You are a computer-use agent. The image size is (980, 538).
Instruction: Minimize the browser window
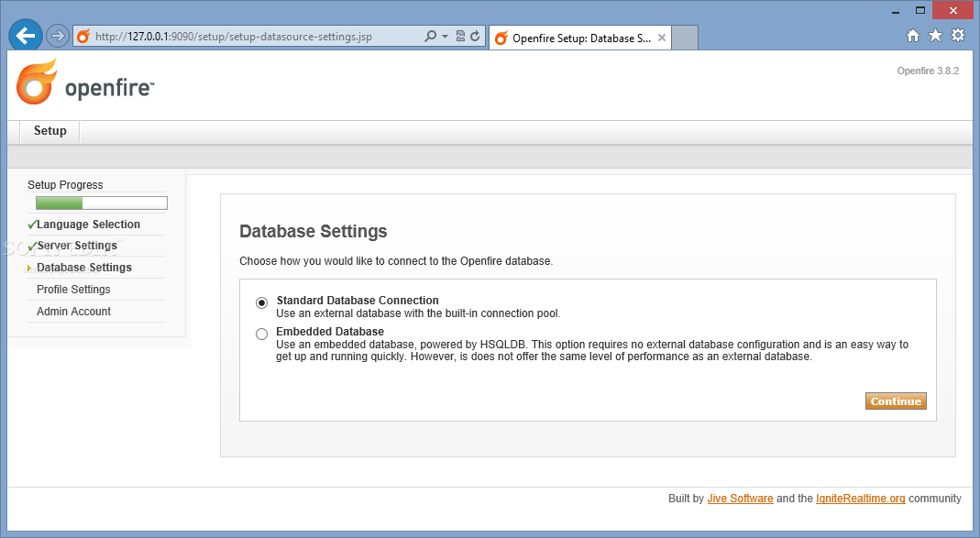896,11
